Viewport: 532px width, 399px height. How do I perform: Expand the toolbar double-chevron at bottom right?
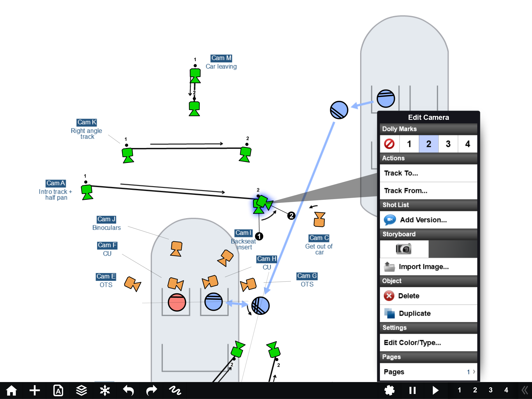pos(524,390)
